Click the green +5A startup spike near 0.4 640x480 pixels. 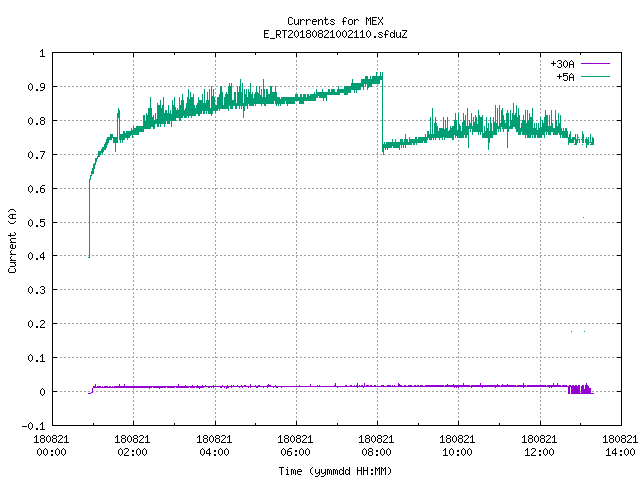[x=89, y=218]
